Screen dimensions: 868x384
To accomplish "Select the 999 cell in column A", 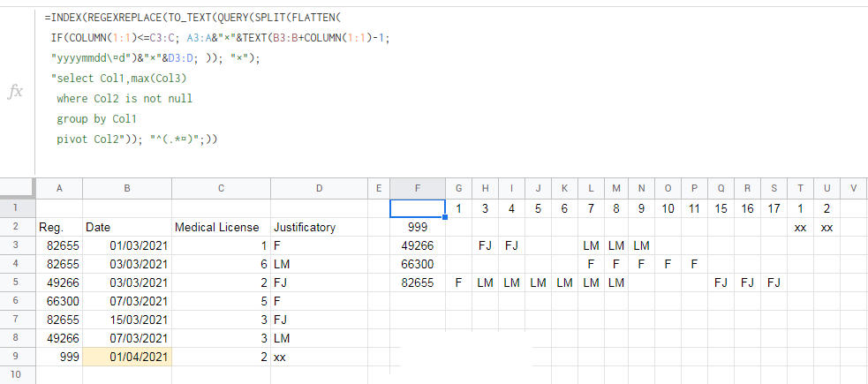I will pyautogui.click(x=59, y=357).
